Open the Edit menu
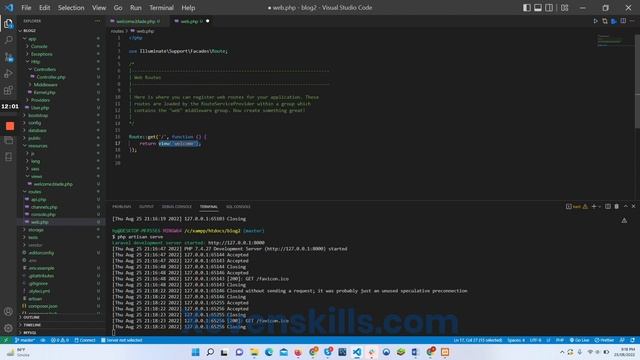640x360 pixels. pos(44,8)
